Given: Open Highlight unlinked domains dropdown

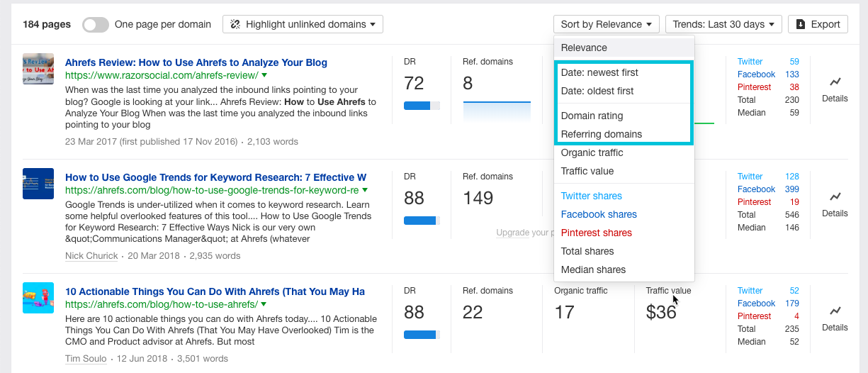Looking at the screenshot, I should [x=303, y=24].
